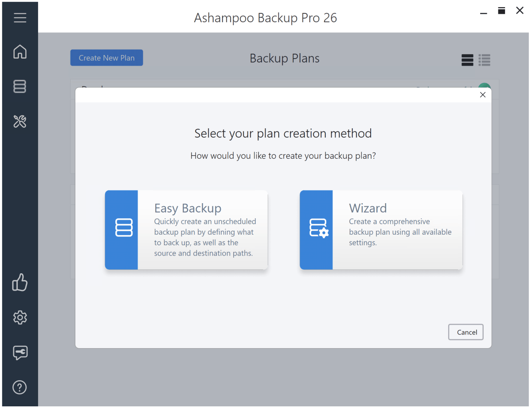532x409 pixels.
Task: Close the dialog with the X
Action: pyautogui.click(x=483, y=94)
